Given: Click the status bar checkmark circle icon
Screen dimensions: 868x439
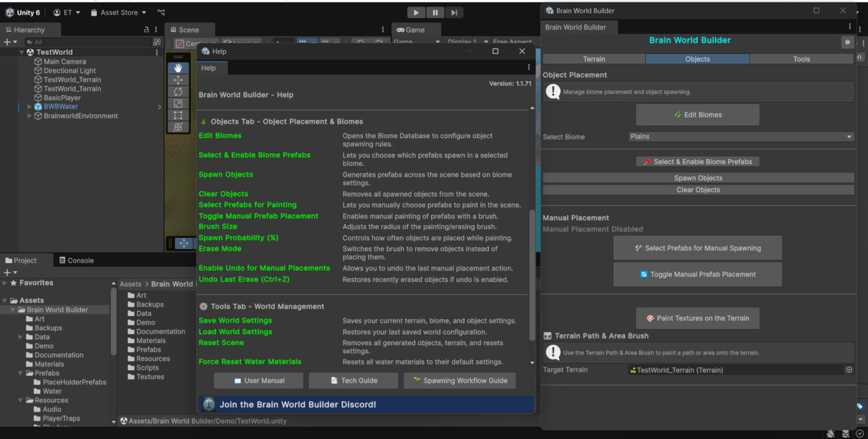Looking at the screenshot, I should (860, 433).
